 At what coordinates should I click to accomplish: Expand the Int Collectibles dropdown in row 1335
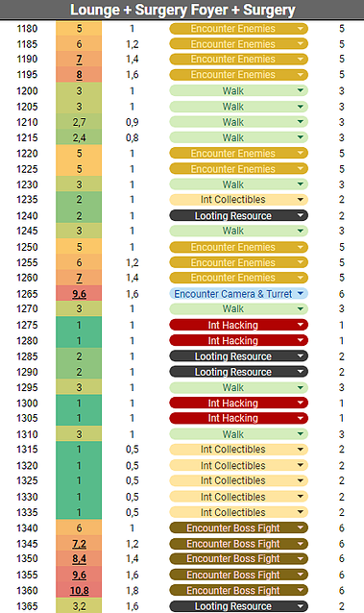[238, 512]
